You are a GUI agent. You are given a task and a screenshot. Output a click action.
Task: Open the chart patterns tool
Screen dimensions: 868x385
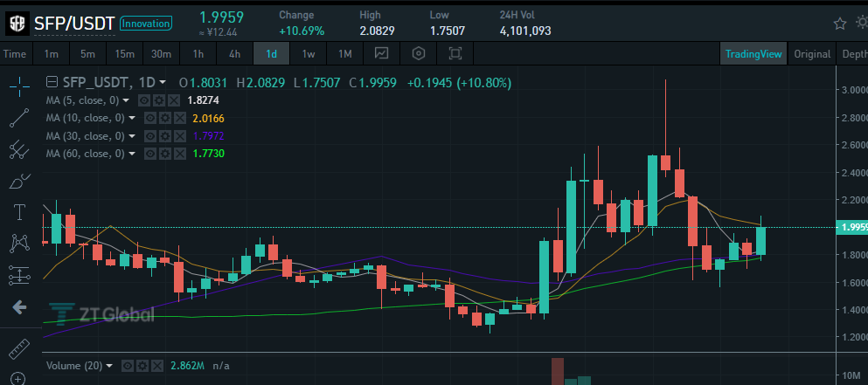(20, 243)
